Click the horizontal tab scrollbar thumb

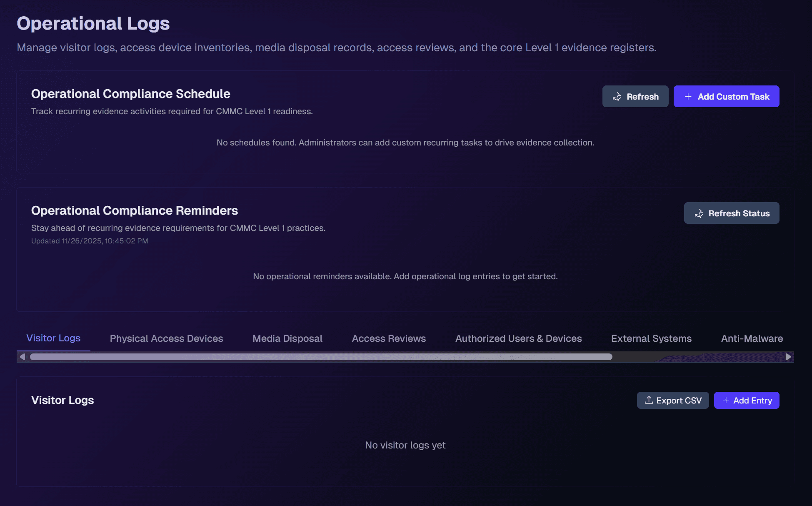(x=321, y=357)
